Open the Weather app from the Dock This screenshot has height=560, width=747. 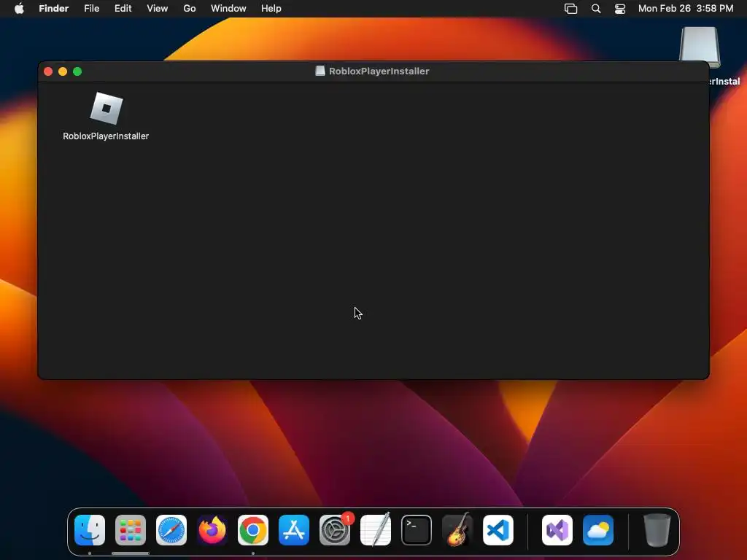click(x=598, y=530)
